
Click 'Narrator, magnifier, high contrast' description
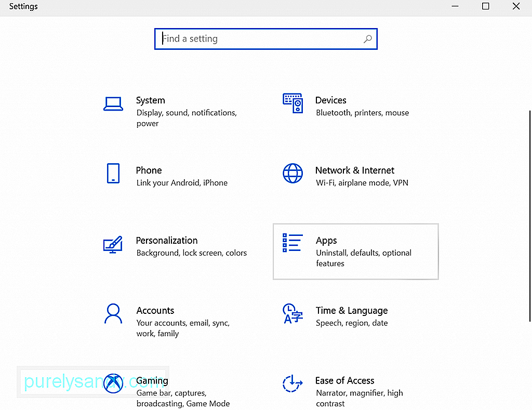360,399
